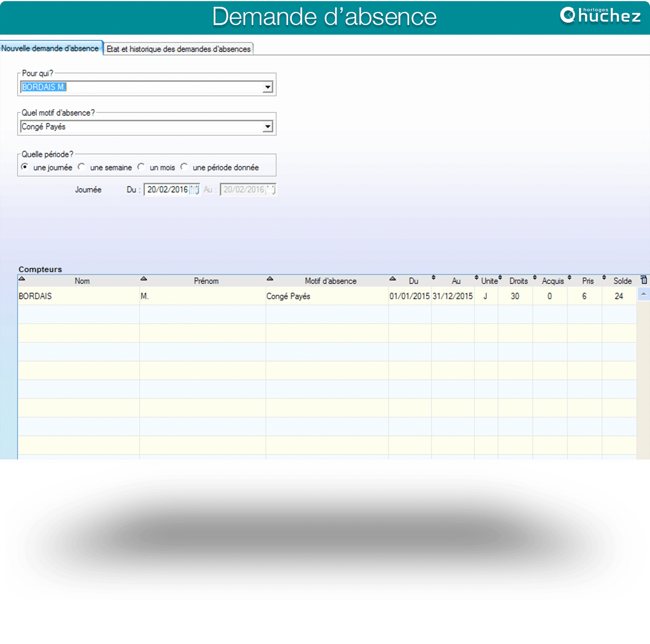This screenshot has width=650, height=644.
Task: Click the Horloges Huchez logo
Action: [600, 16]
